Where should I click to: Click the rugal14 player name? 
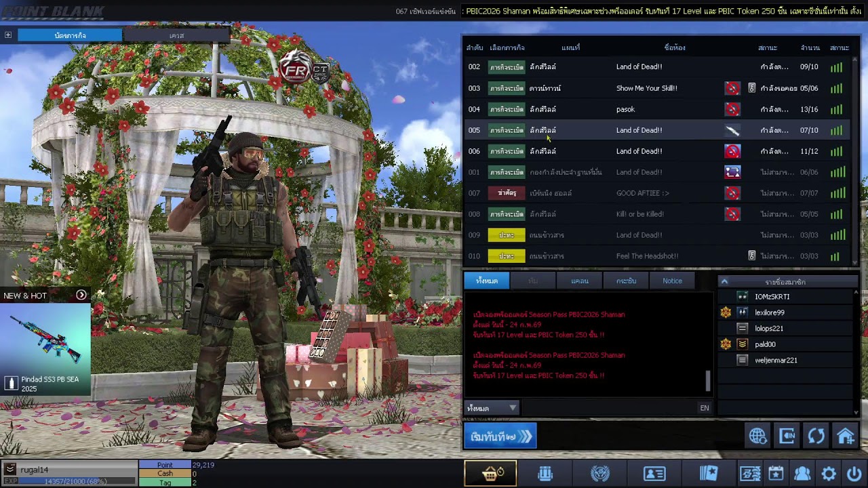[34, 470]
